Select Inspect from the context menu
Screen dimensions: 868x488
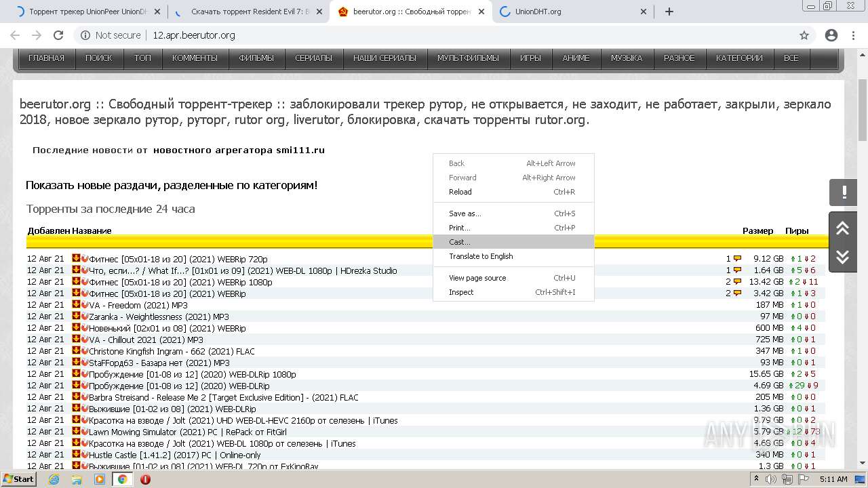[x=513, y=292]
